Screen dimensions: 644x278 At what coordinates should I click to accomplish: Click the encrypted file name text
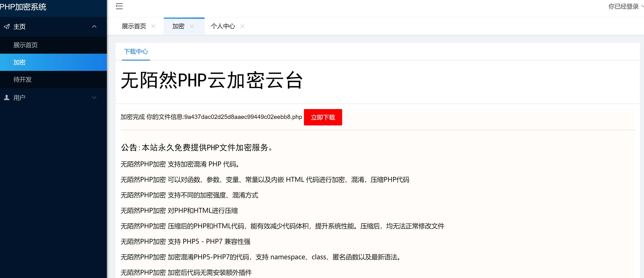tap(243, 117)
